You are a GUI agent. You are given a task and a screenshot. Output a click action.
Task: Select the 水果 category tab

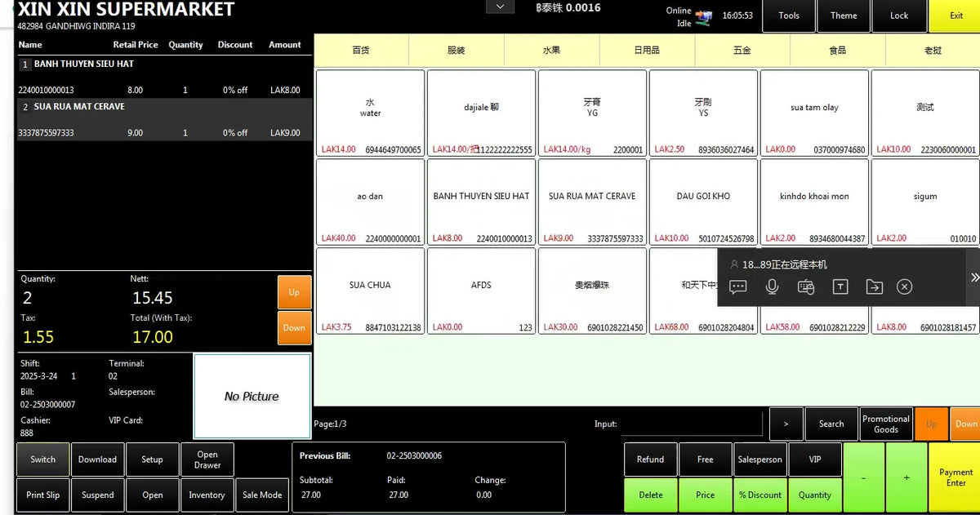click(x=552, y=51)
